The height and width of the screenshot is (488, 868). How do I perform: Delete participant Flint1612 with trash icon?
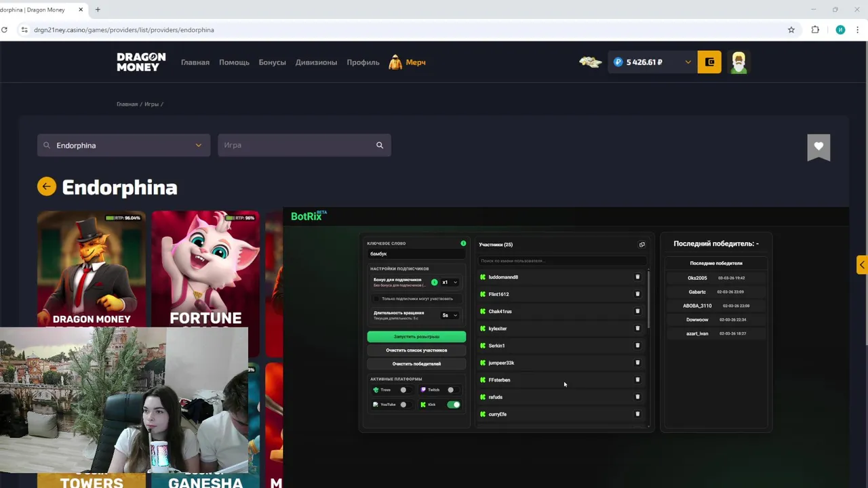point(637,294)
